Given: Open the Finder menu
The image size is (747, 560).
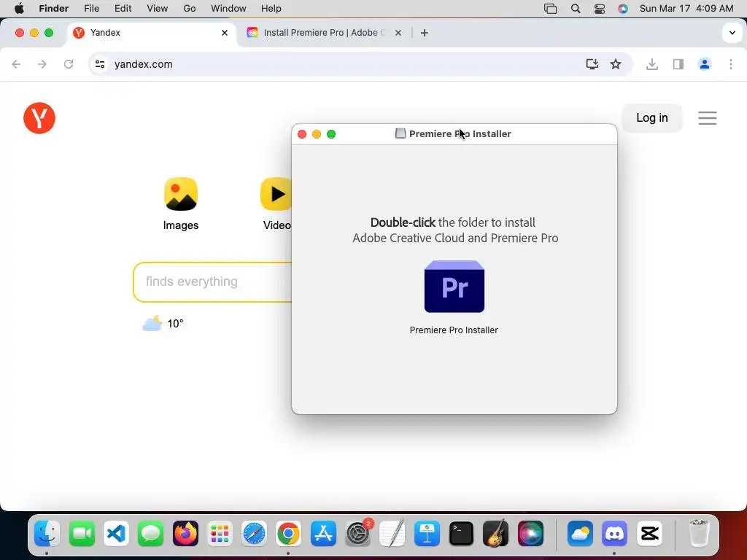Looking at the screenshot, I should 53,9.
